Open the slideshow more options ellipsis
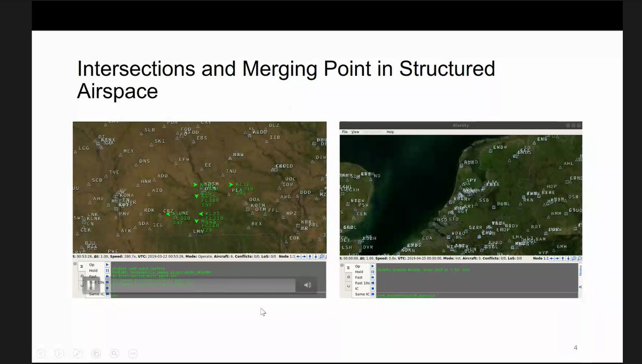 [x=133, y=353]
